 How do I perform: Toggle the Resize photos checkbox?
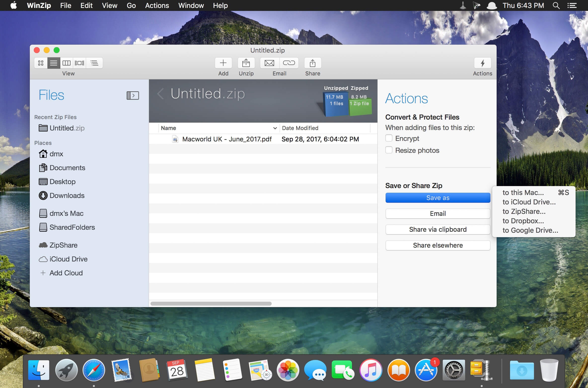tap(389, 150)
